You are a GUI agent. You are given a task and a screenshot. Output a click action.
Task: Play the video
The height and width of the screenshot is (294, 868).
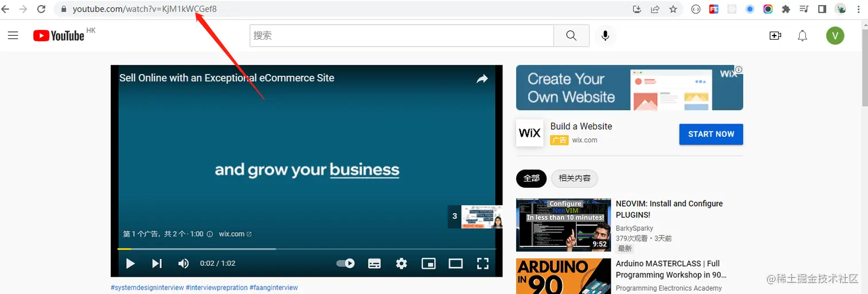coord(130,264)
